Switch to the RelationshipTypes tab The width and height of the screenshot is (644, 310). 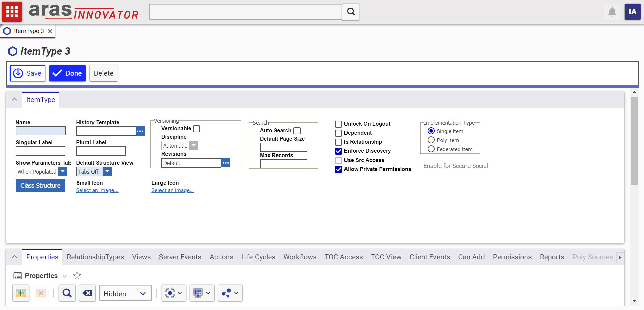pyautogui.click(x=95, y=257)
